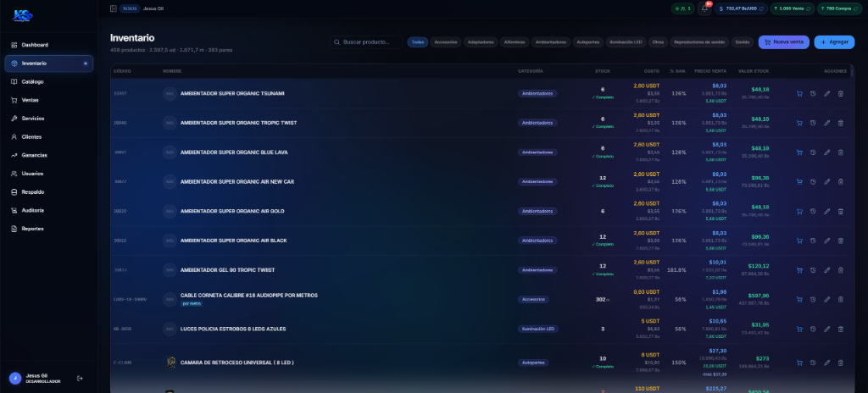Filter by Otros category
The width and height of the screenshot is (868, 393).
658,42
